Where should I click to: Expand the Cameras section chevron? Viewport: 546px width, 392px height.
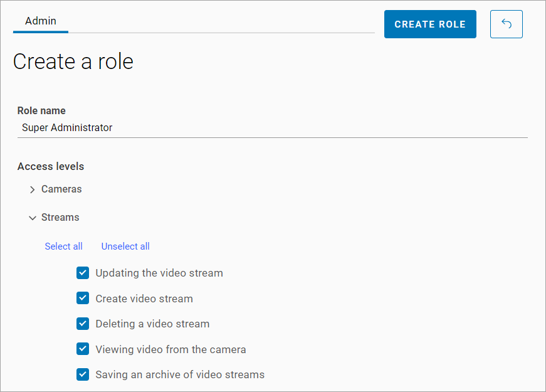(x=33, y=189)
